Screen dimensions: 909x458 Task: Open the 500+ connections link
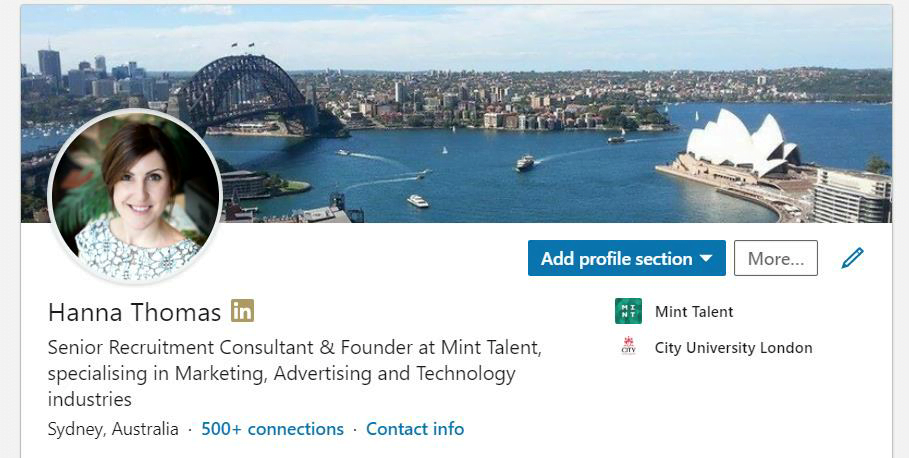tap(272, 429)
